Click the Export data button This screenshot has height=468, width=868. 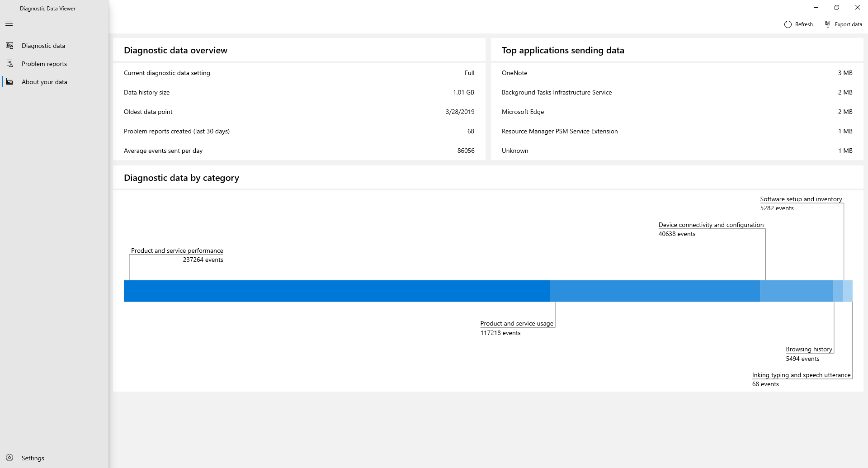(x=844, y=24)
